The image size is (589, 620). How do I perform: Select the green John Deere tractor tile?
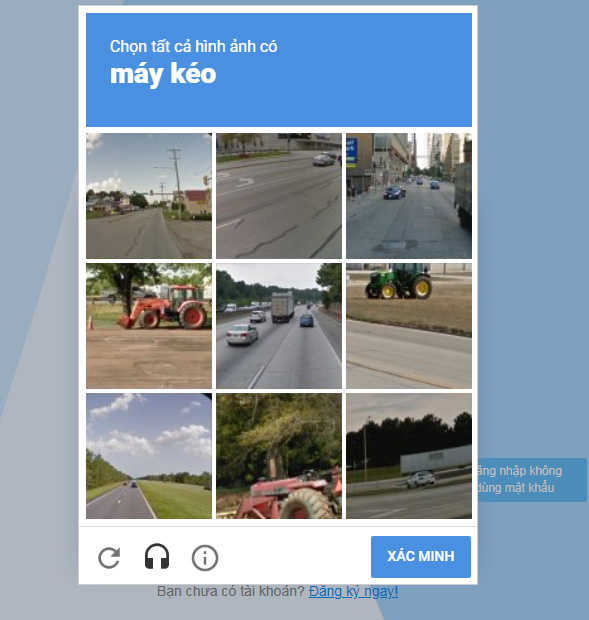point(409,326)
